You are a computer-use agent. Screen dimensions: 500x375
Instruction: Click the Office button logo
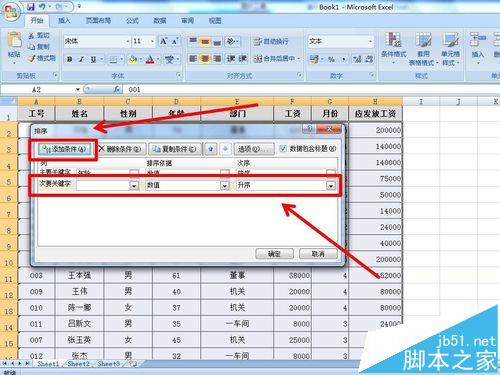coord(11,11)
